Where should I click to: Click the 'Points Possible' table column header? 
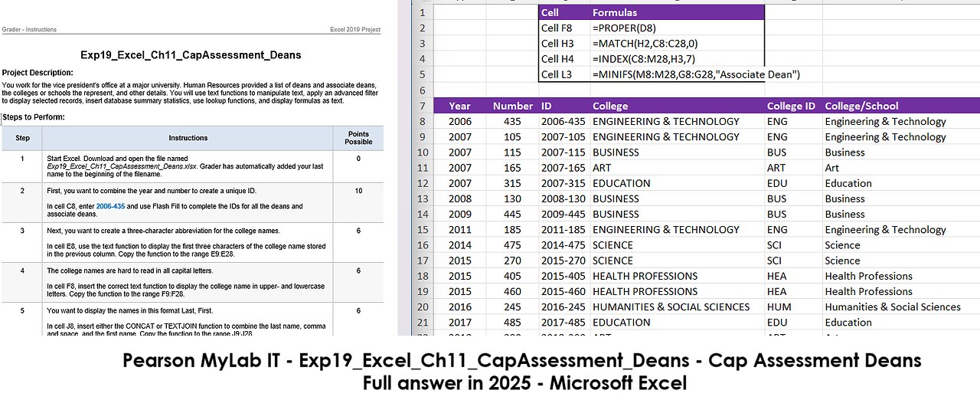click(x=358, y=138)
